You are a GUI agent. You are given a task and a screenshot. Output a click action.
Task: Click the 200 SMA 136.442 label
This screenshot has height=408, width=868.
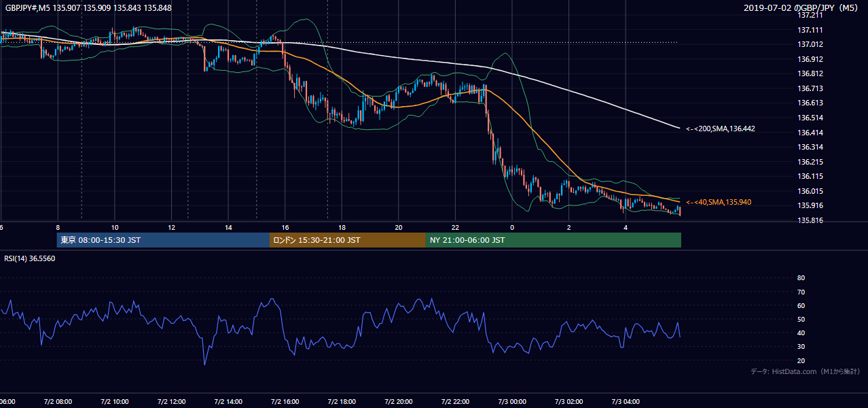720,128
